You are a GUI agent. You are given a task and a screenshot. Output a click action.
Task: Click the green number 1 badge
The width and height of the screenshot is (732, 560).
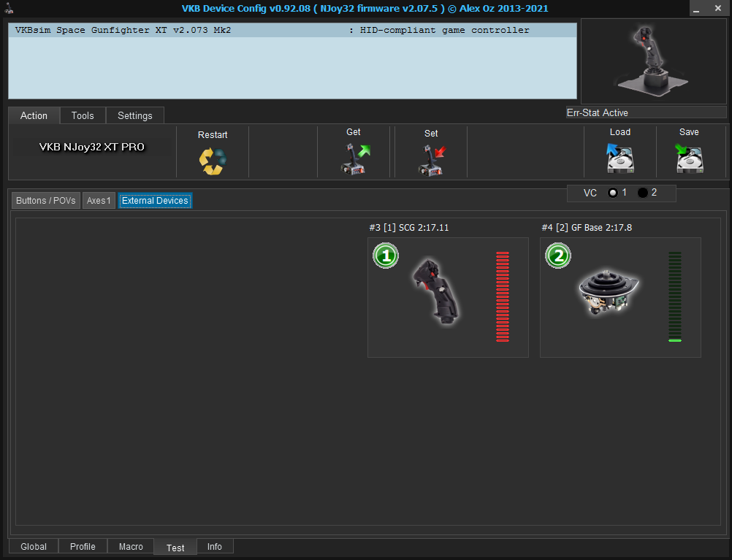[385, 256]
